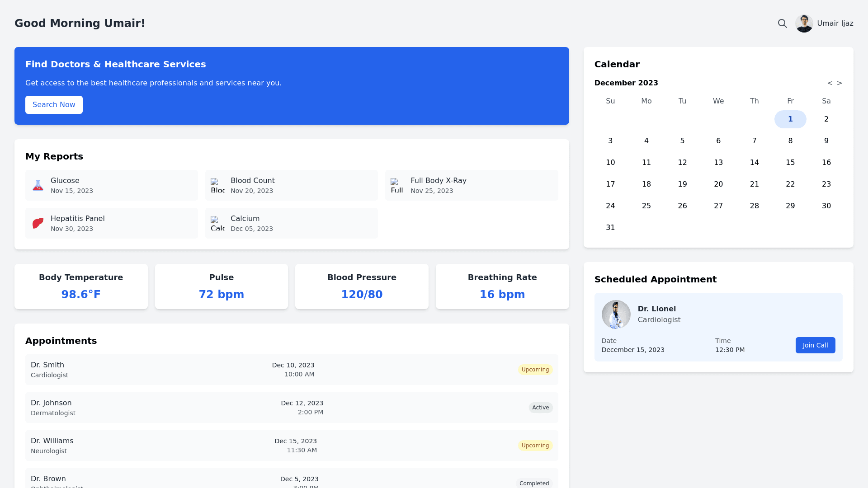Viewport: 868px width, 488px height.
Task: Pick December 25 in the calendar
Action: (646, 206)
